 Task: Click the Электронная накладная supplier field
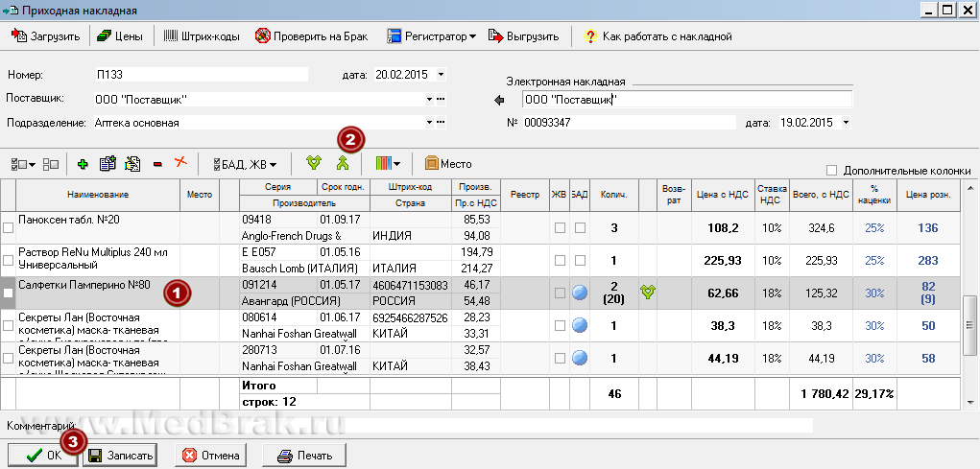[687, 100]
